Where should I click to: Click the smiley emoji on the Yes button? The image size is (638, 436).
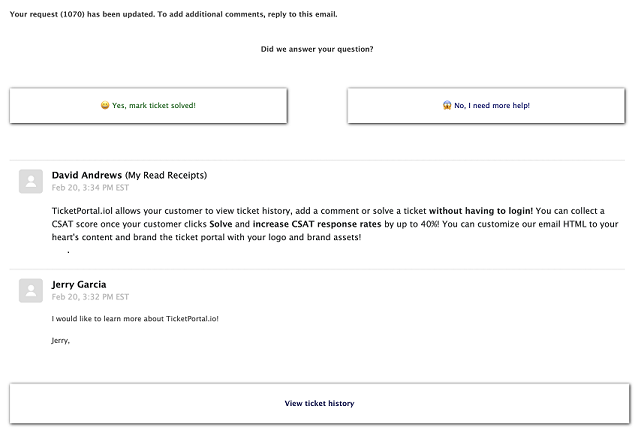tap(105, 105)
